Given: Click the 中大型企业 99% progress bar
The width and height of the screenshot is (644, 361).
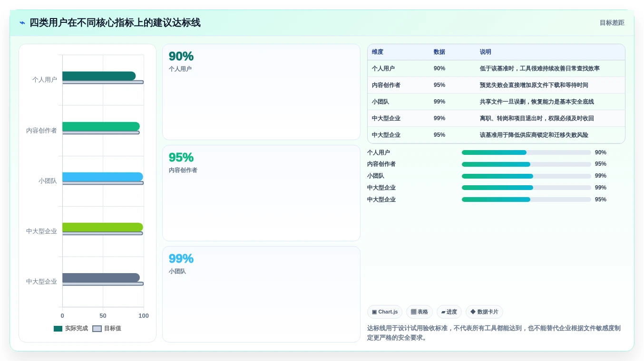Looking at the screenshot, I should [527, 188].
